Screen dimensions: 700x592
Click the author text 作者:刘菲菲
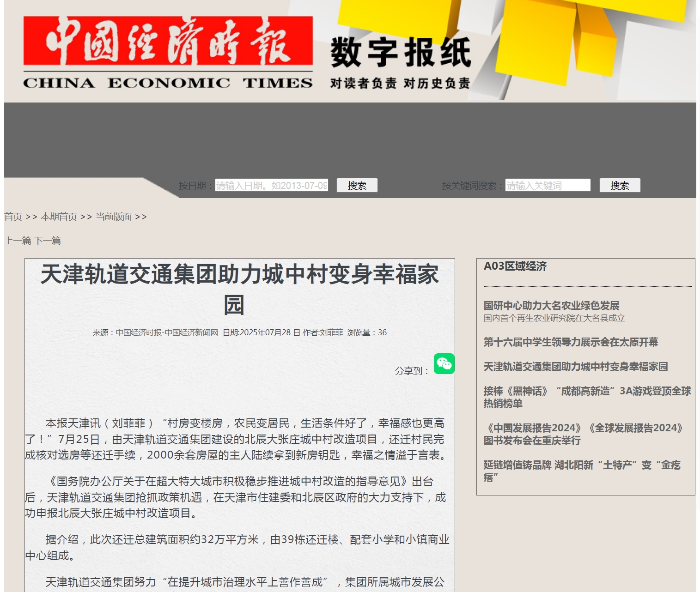coord(323,332)
